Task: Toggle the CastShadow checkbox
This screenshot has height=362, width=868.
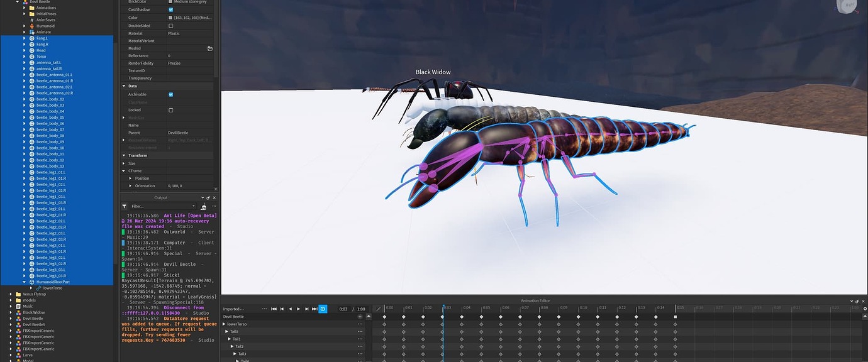Action: pyautogui.click(x=170, y=9)
